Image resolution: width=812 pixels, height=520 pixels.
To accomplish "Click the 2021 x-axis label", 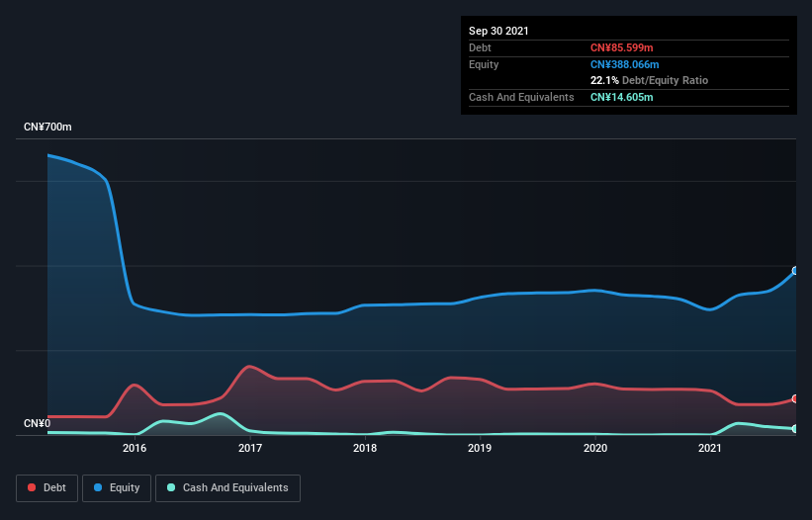I will tap(710, 448).
